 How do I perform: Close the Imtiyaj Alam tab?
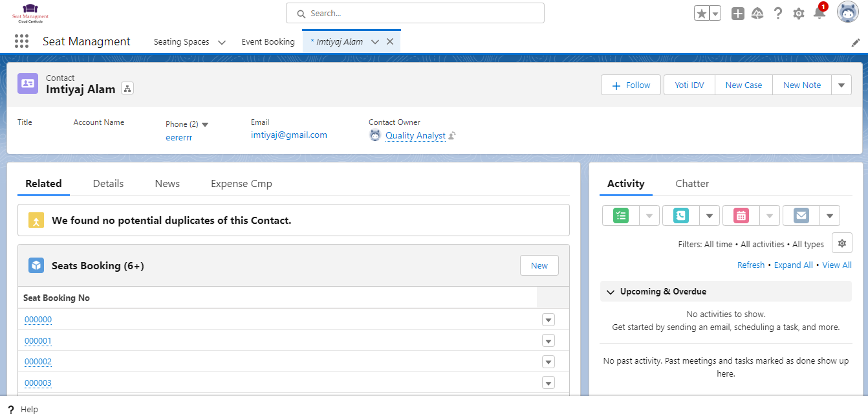[x=390, y=41]
